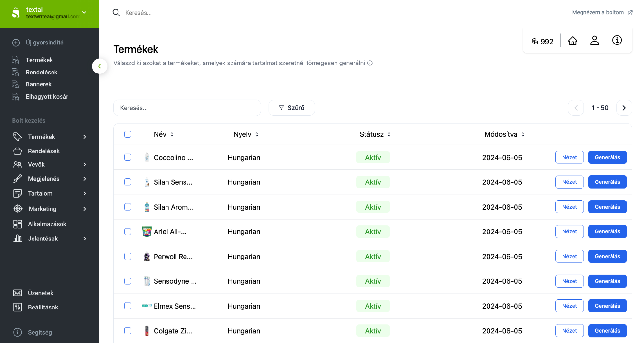The image size is (644, 343).
Task: Check the Perwoll Re... row checkbox
Action: [128, 256]
